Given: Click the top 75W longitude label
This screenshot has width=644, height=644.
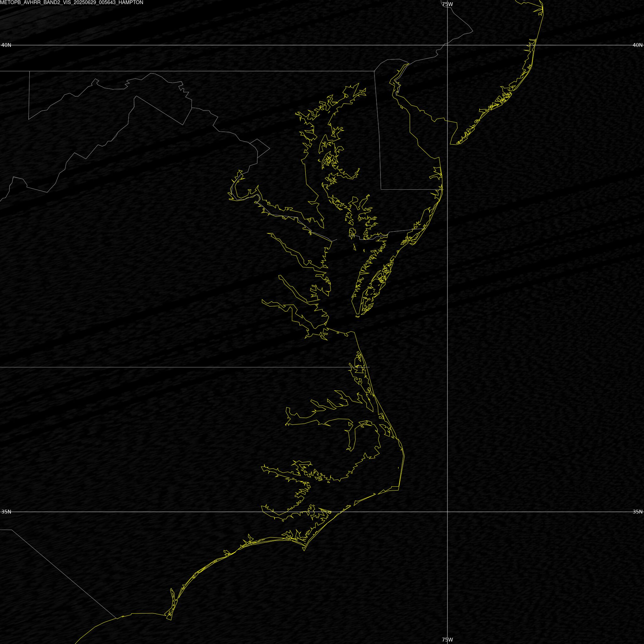Looking at the screenshot, I should [x=447, y=4].
